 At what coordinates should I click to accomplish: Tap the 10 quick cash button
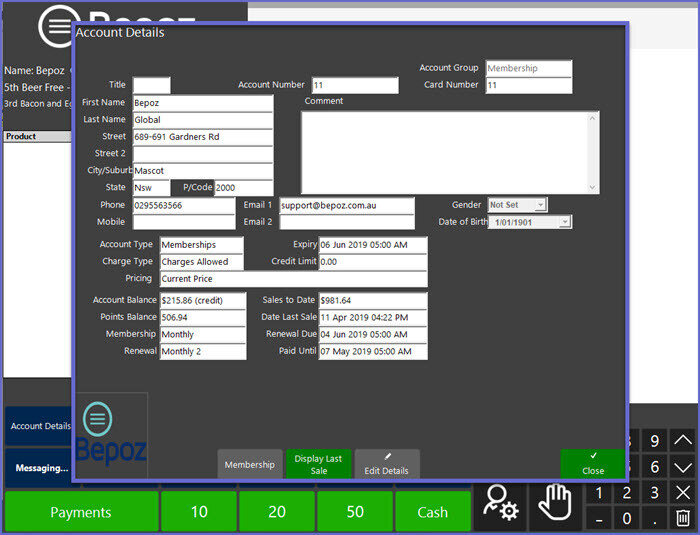(x=199, y=511)
